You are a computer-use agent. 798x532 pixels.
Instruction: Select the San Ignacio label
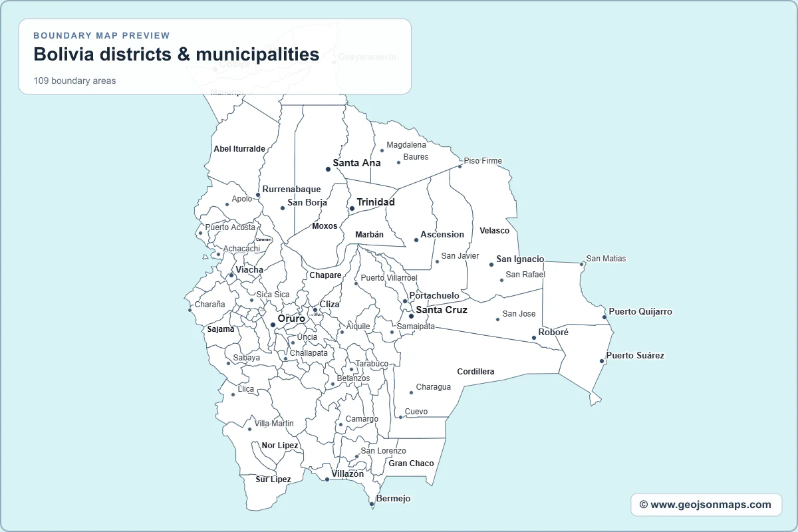(520, 259)
